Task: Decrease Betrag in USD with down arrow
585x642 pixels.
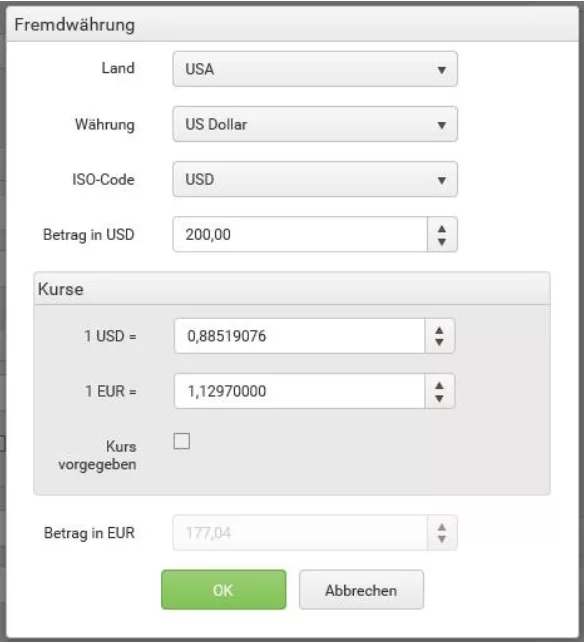Action: click(442, 242)
